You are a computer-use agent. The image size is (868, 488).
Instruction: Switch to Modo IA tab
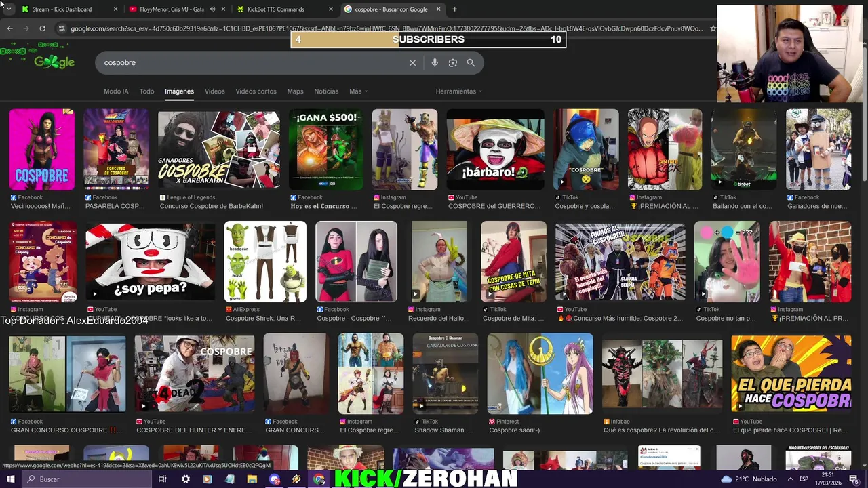pyautogui.click(x=116, y=91)
